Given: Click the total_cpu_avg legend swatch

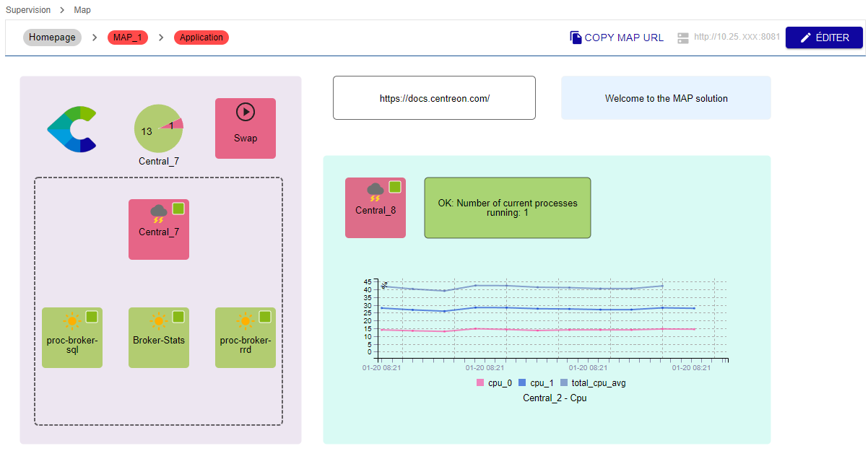Looking at the screenshot, I should 564,383.
